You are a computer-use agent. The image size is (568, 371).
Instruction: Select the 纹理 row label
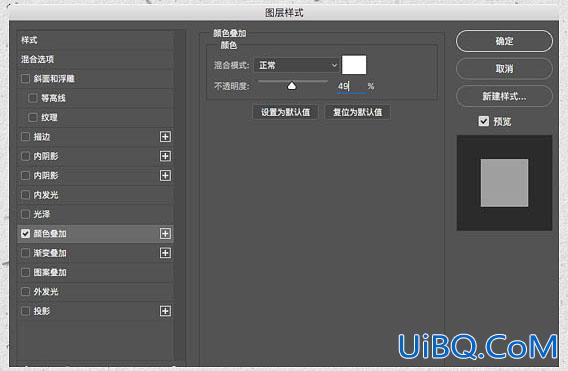49,117
